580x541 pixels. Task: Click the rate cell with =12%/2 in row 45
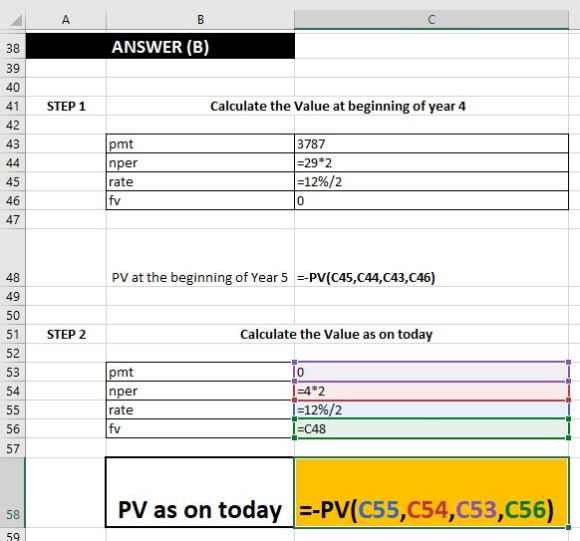click(431, 182)
